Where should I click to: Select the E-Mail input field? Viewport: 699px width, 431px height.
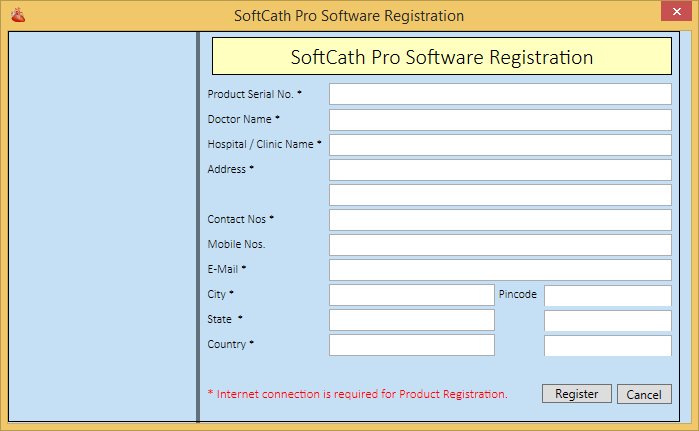point(500,270)
